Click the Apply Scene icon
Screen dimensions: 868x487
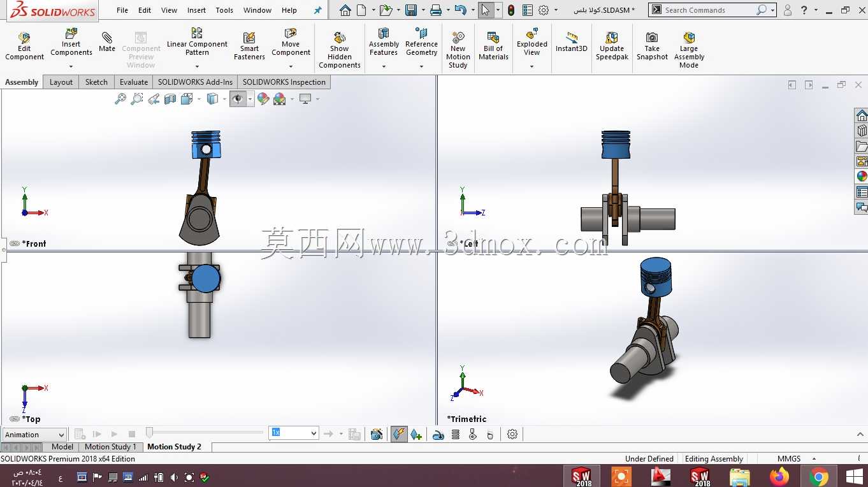pyautogui.click(x=279, y=99)
